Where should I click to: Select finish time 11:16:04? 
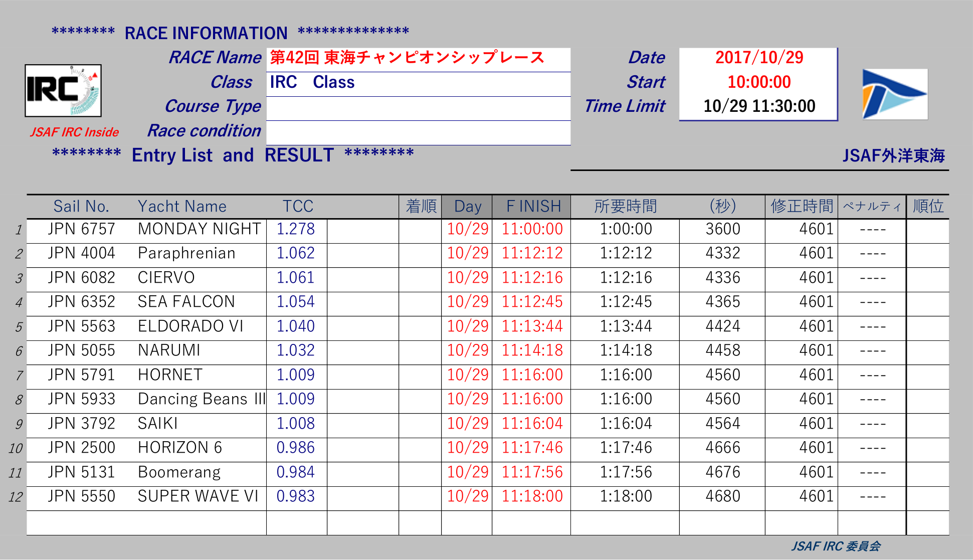(532, 424)
